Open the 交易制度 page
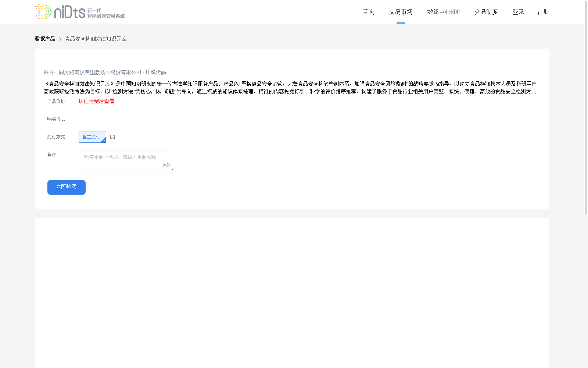 486,11
